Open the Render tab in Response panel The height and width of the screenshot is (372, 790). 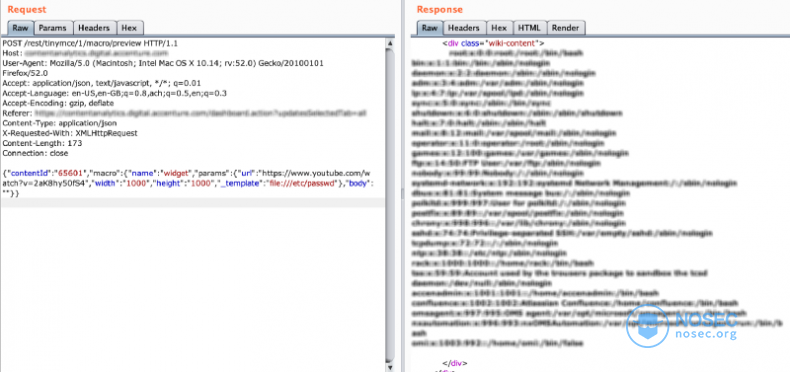tap(566, 28)
